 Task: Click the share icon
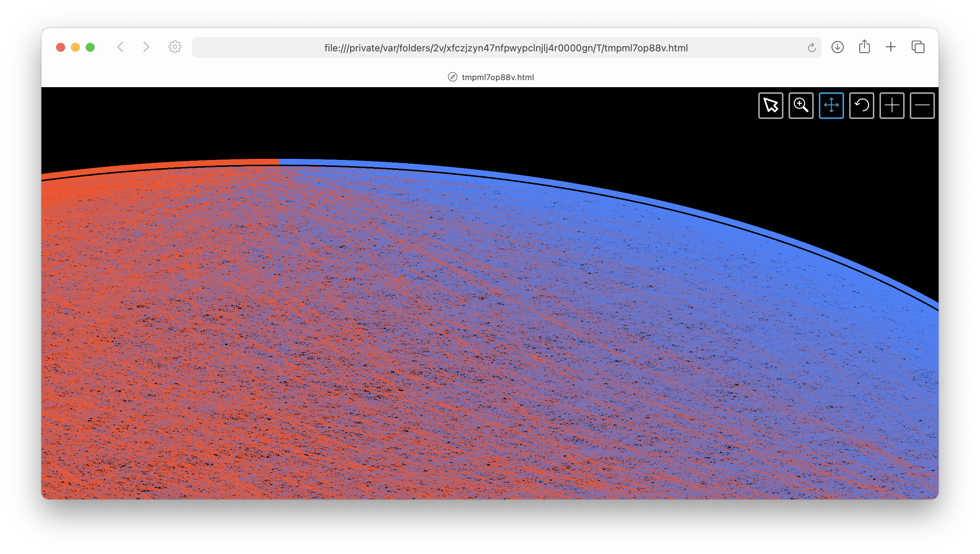click(x=864, y=47)
